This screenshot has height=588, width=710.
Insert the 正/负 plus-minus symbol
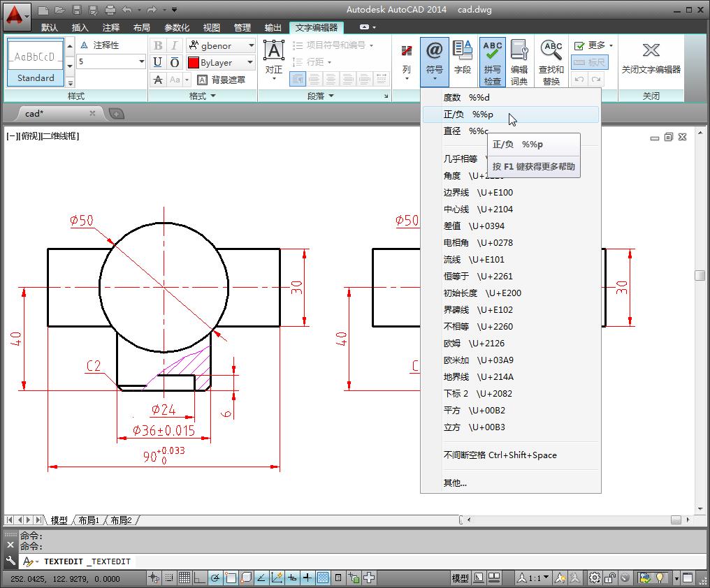click(x=468, y=114)
